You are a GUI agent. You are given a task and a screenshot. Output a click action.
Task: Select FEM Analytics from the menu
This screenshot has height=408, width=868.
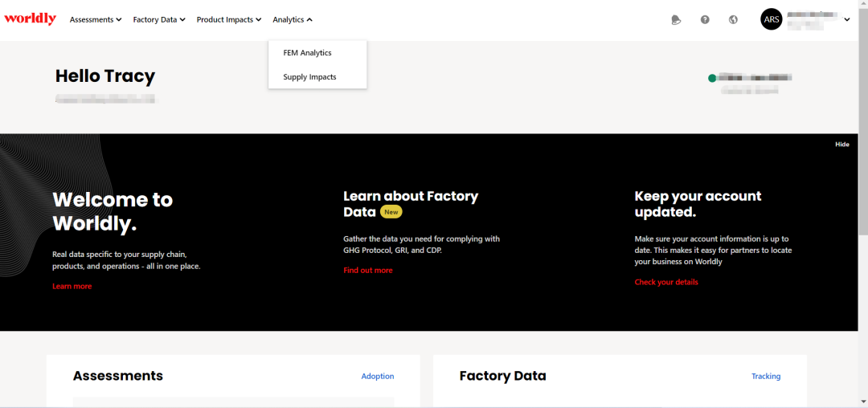(307, 53)
